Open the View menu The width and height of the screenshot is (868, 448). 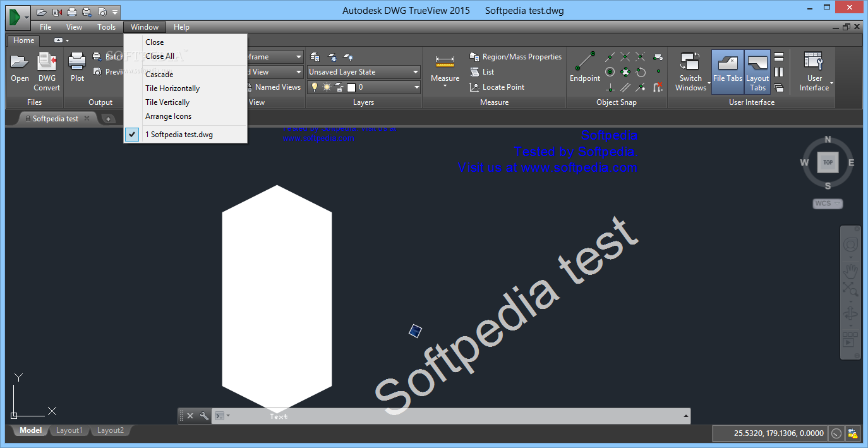coord(74,27)
